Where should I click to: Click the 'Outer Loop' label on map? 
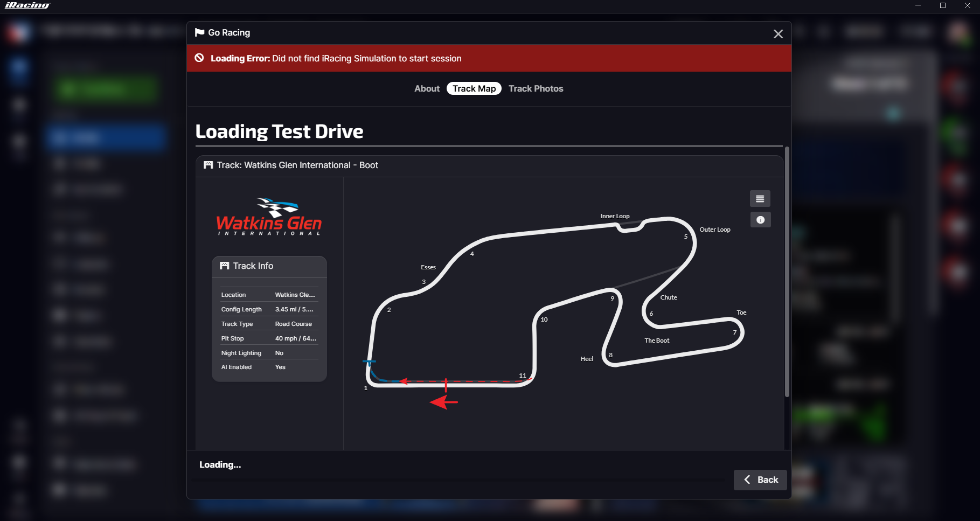[715, 230]
